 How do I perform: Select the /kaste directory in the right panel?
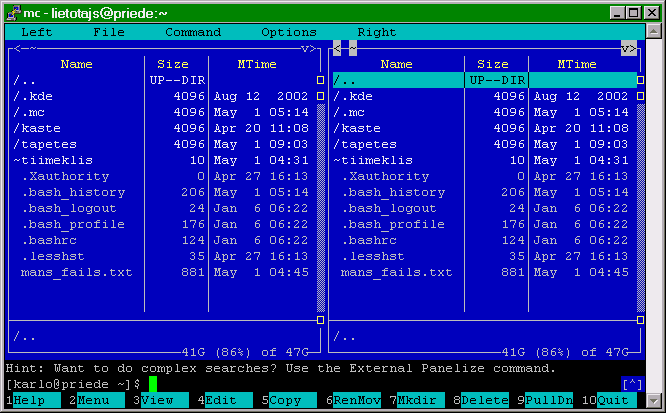[x=485, y=128]
